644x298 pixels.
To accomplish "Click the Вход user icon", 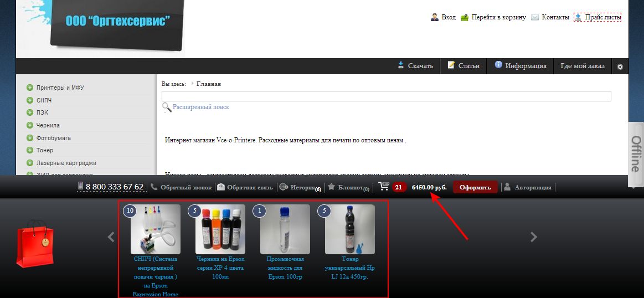I will [x=435, y=17].
